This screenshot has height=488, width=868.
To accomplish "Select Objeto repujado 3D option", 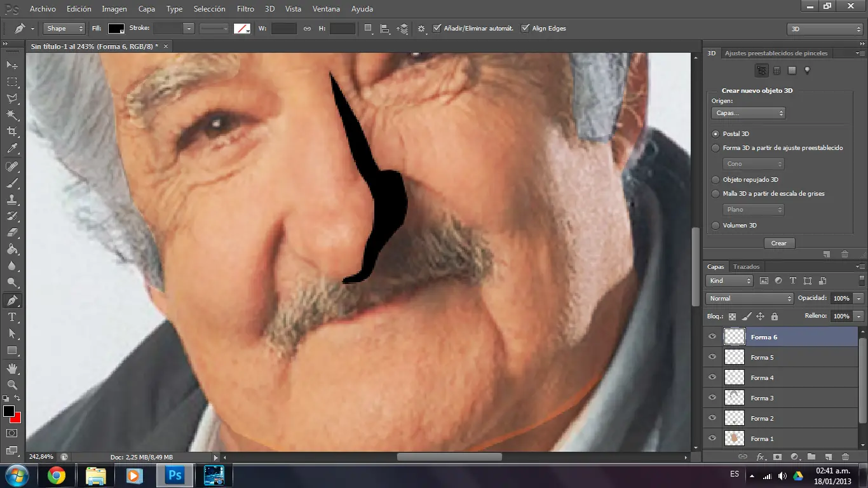I will [716, 180].
